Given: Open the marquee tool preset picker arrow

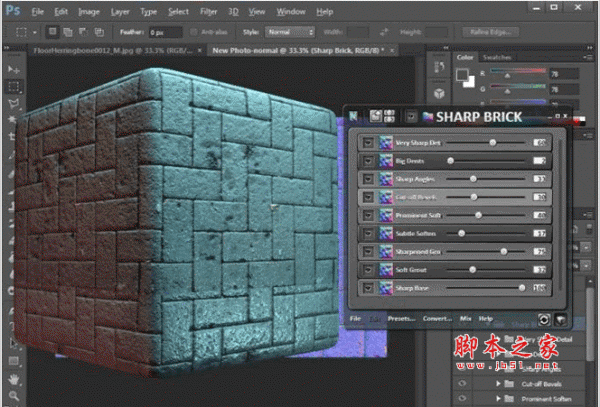Looking at the screenshot, I should tap(34, 33).
